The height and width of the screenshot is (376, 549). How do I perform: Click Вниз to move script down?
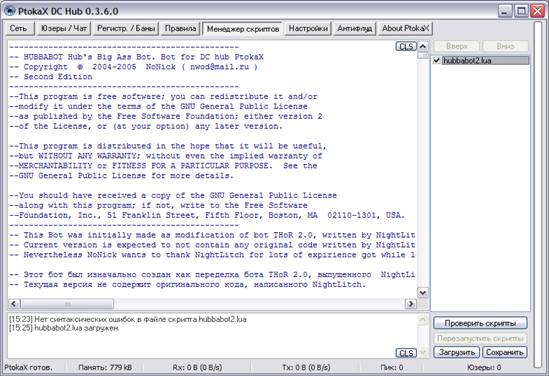(505, 46)
